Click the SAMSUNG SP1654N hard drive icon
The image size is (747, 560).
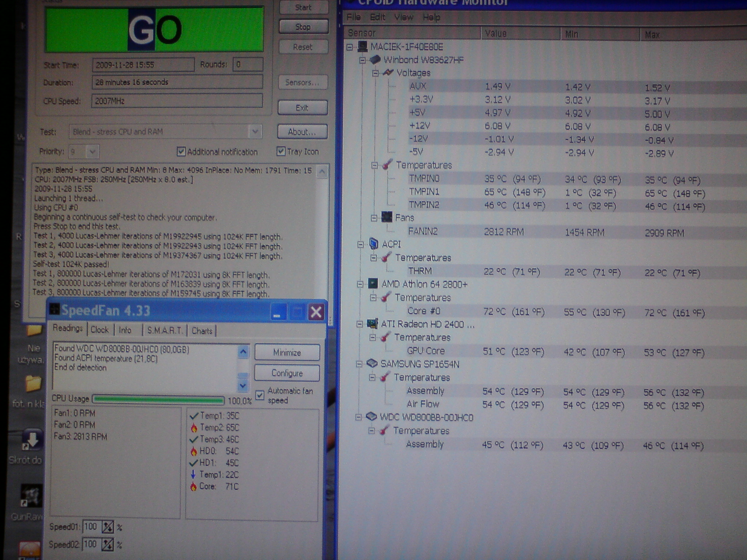click(371, 363)
